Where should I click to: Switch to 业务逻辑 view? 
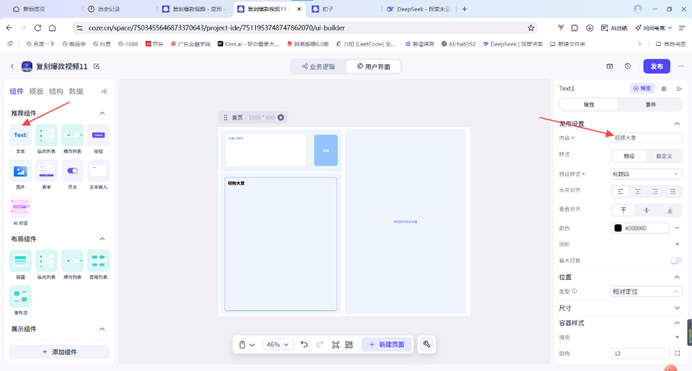[318, 67]
